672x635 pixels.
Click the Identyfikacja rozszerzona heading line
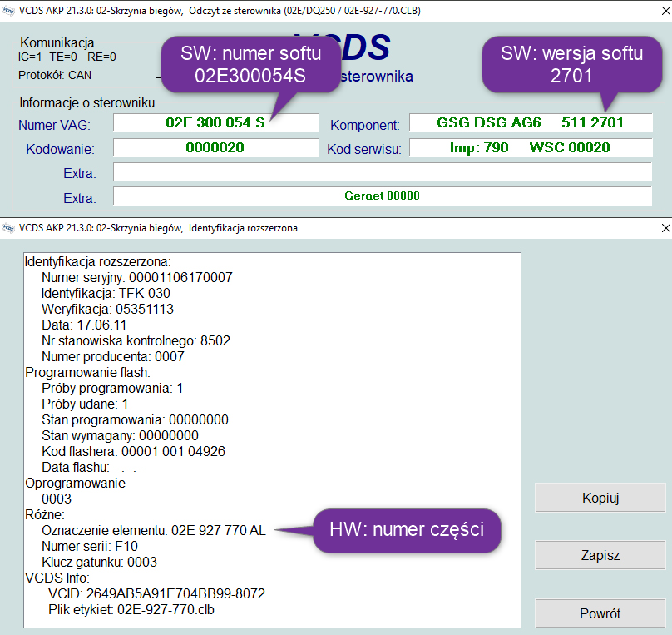tap(97, 261)
